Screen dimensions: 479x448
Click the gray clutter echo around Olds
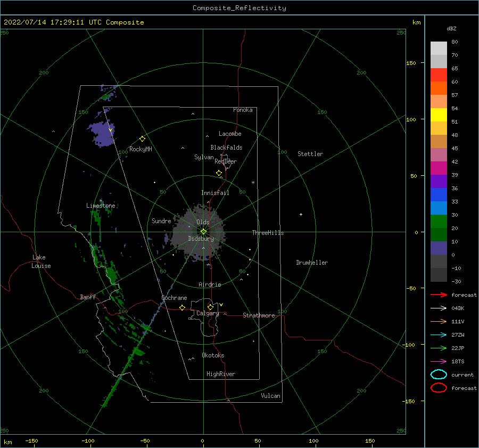click(x=199, y=232)
